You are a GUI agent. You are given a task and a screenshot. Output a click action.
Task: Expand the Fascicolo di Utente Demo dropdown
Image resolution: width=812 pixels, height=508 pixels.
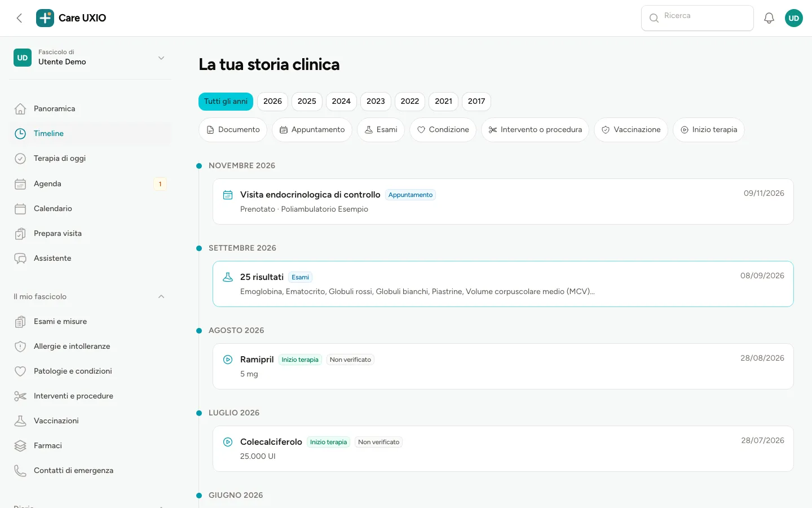pos(90,58)
